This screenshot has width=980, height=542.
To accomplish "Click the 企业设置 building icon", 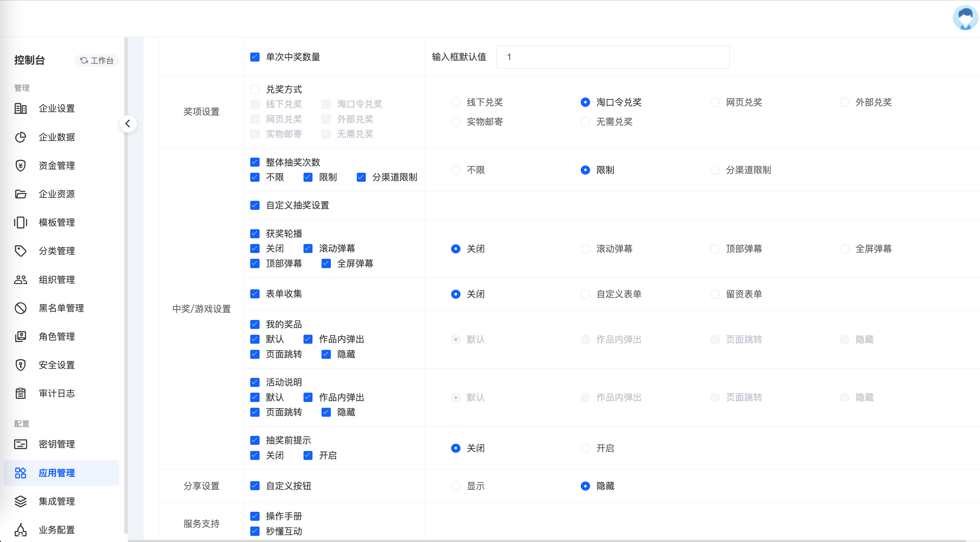I will click(x=21, y=108).
